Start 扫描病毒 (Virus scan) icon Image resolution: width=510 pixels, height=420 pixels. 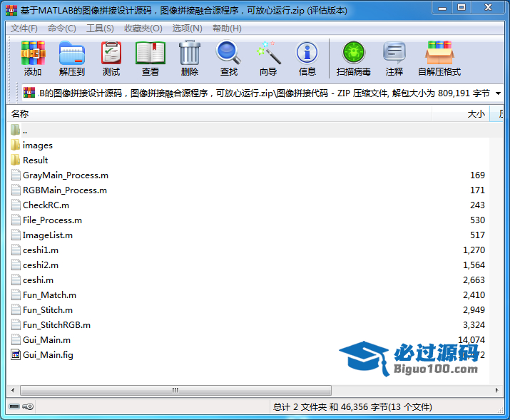coord(354,53)
